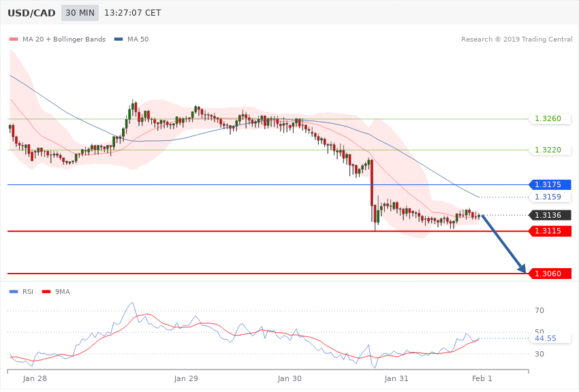Click the MA 20 + Bollinger Bands legend label
The width and height of the screenshot is (579, 392).
coord(64,39)
